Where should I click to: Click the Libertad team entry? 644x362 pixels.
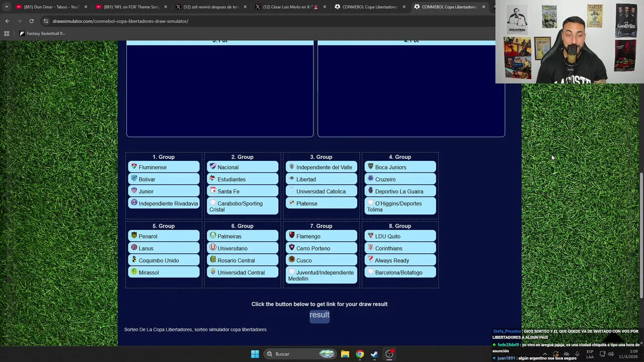click(x=321, y=179)
